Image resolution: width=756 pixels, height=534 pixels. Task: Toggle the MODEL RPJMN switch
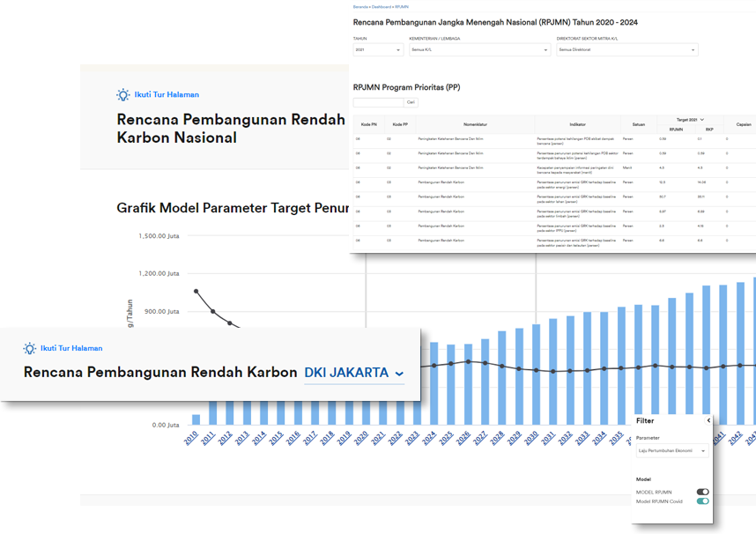tap(702, 492)
